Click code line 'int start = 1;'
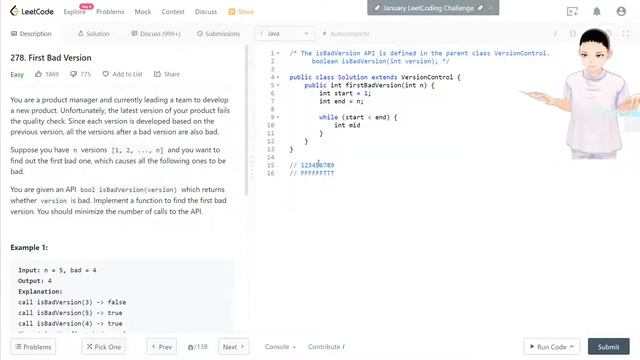The height and width of the screenshot is (360, 640). [345, 93]
